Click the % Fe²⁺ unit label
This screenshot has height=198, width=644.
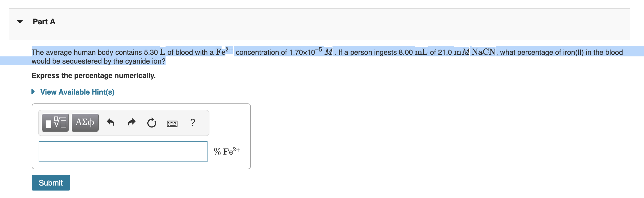pyautogui.click(x=227, y=151)
